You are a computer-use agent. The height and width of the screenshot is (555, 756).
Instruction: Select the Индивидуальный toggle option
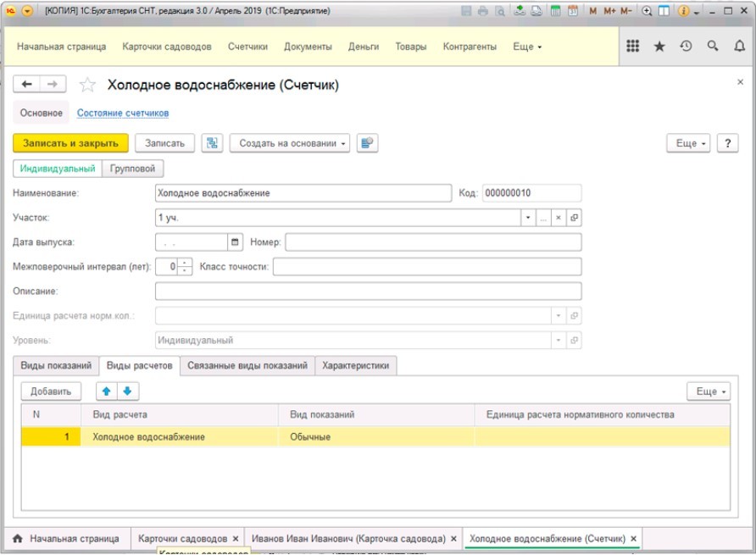pyautogui.click(x=58, y=169)
